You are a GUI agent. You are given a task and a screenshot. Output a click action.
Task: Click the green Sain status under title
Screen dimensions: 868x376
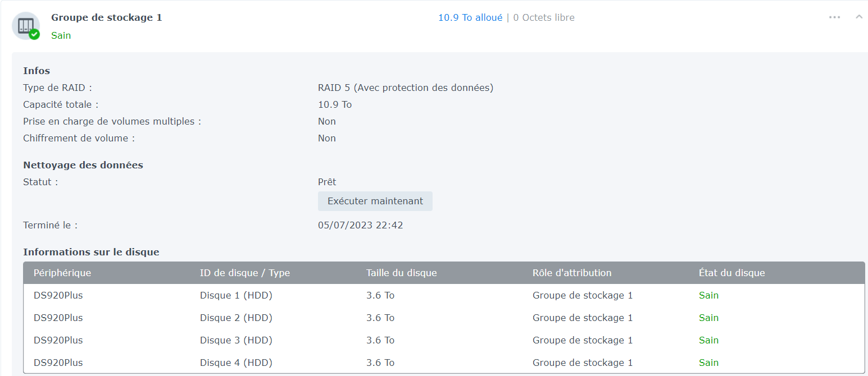[61, 35]
